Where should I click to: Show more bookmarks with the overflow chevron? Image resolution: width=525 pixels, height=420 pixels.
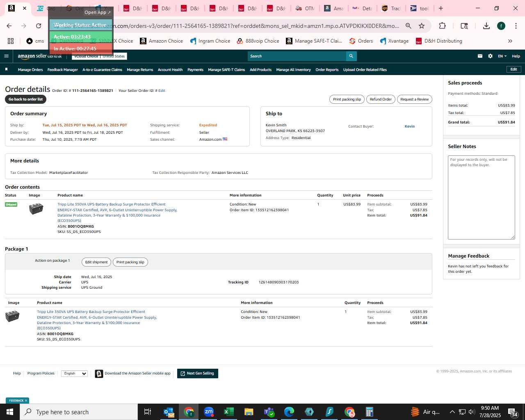[x=510, y=41]
